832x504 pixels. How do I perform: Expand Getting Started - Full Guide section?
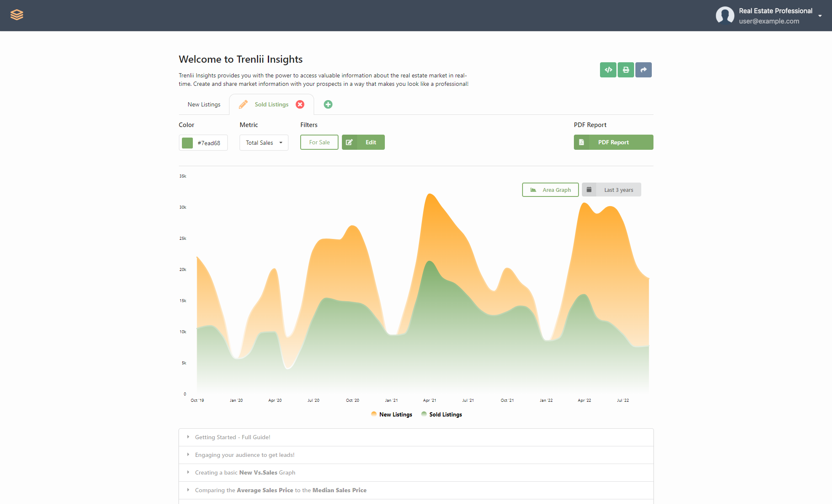click(416, 438)
